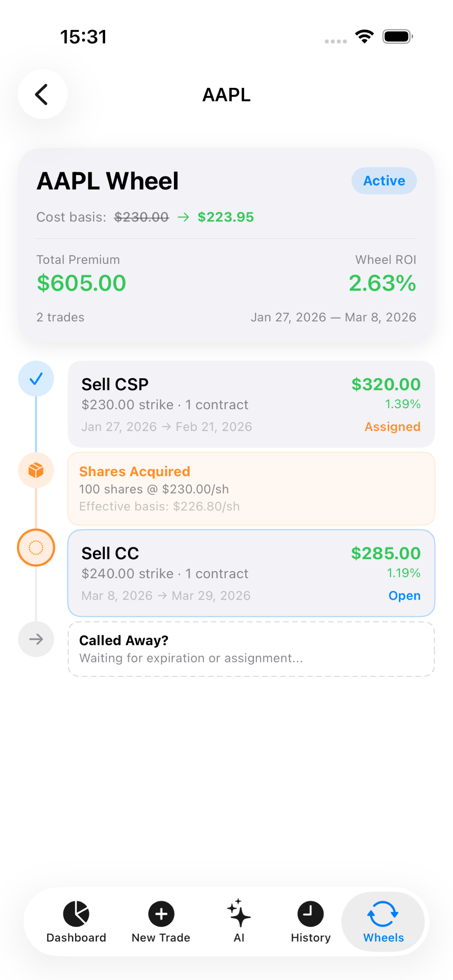Click the Open status label
This screenshot has height=980, width=453.
click(404, 596)
